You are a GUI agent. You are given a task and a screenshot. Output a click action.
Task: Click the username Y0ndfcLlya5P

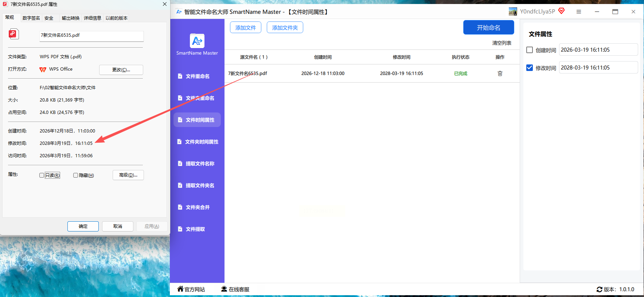pos(537,12)
